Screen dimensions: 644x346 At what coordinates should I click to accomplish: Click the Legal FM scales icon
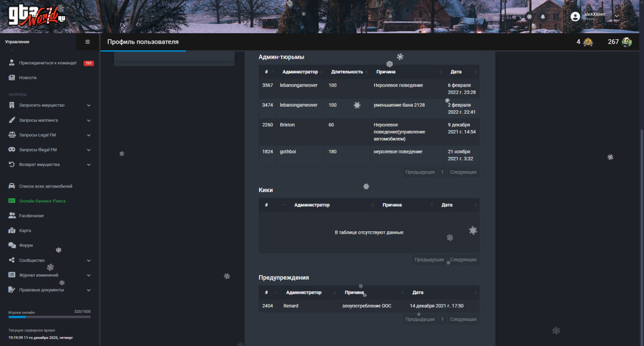(x=12, y=135)
